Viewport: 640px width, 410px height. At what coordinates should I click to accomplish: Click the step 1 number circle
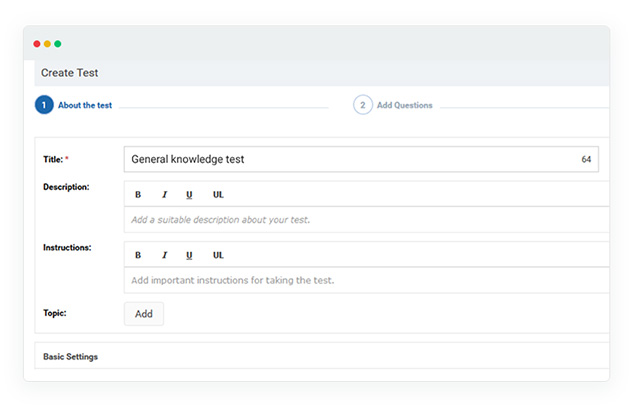click(x=44, y=105)
